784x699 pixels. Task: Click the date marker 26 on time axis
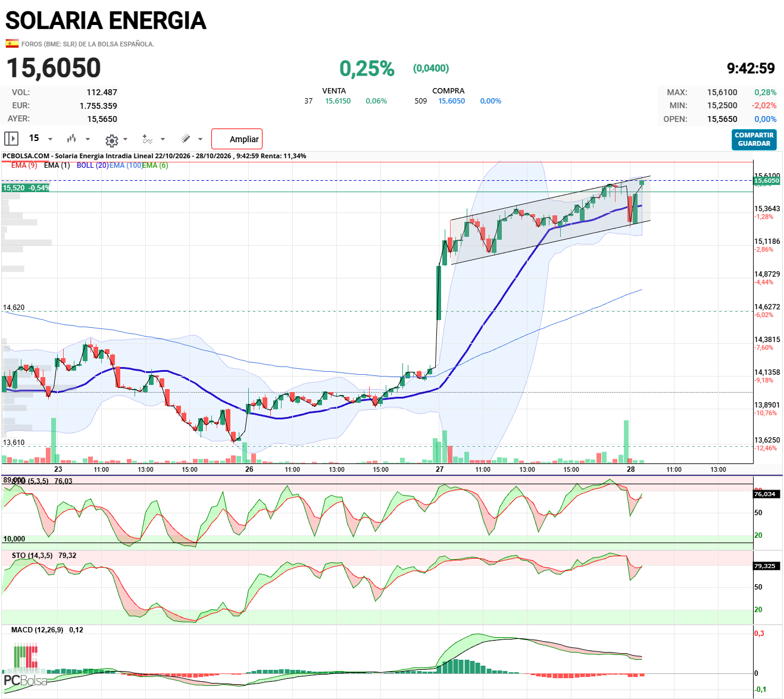[x=249, y=469]
